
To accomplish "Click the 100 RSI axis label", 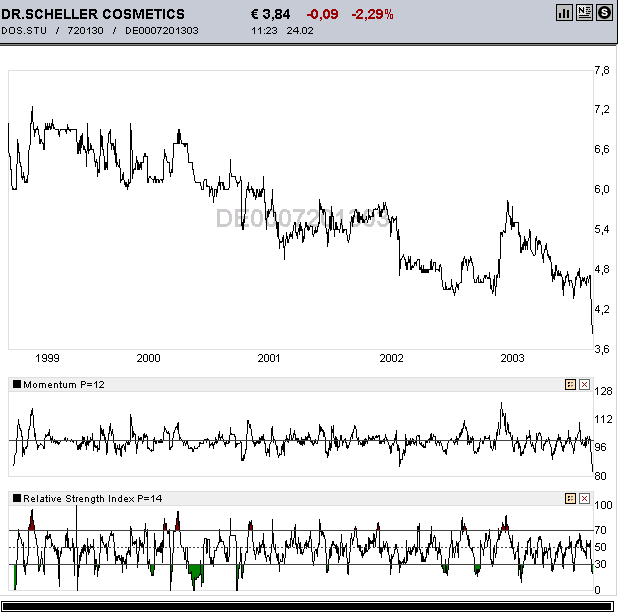I will (603, 505).
